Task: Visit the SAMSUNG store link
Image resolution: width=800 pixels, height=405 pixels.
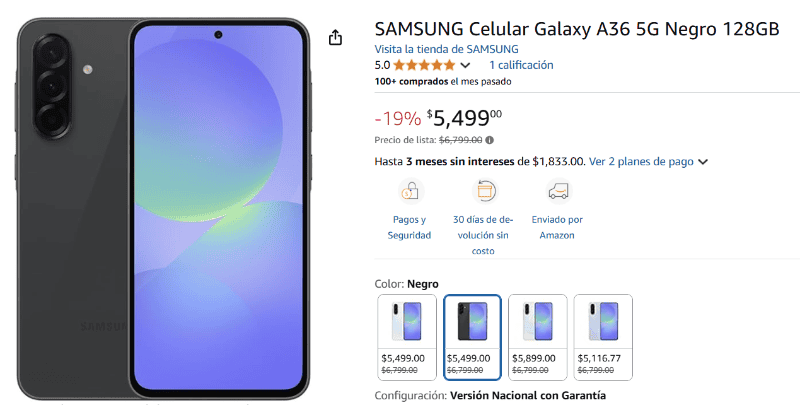Action: click(446, 48)
